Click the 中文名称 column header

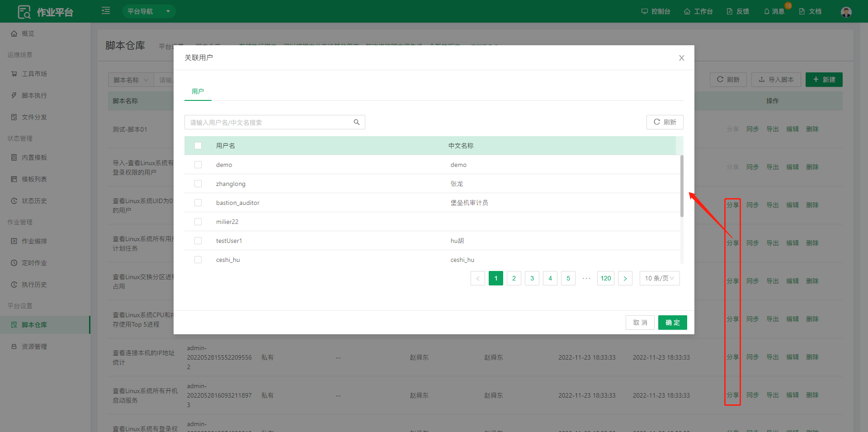click(x=461, y=146)
